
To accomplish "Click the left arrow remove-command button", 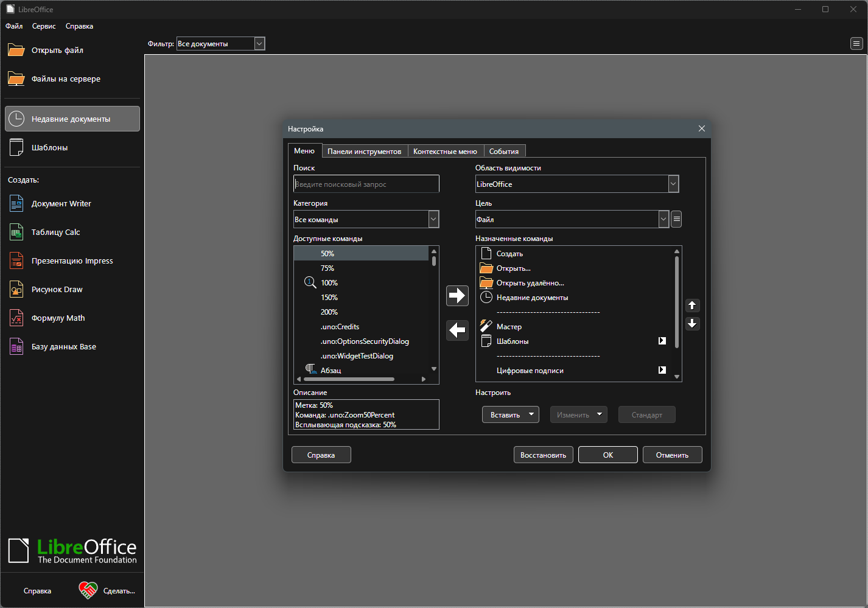I will (x=457, y=330).
